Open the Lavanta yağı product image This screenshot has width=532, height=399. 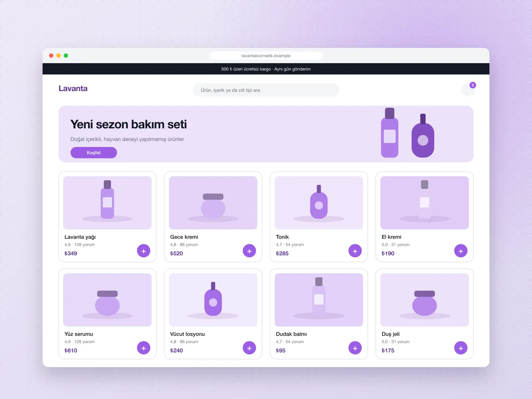click(107, 203)
